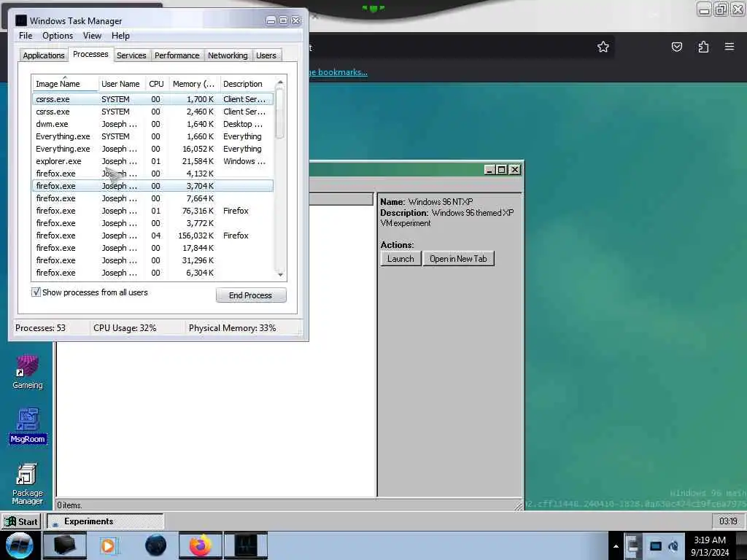Open the Firefox hamburger menu
This screenshot has height=560, width=747.
click(x=729, y=47)
